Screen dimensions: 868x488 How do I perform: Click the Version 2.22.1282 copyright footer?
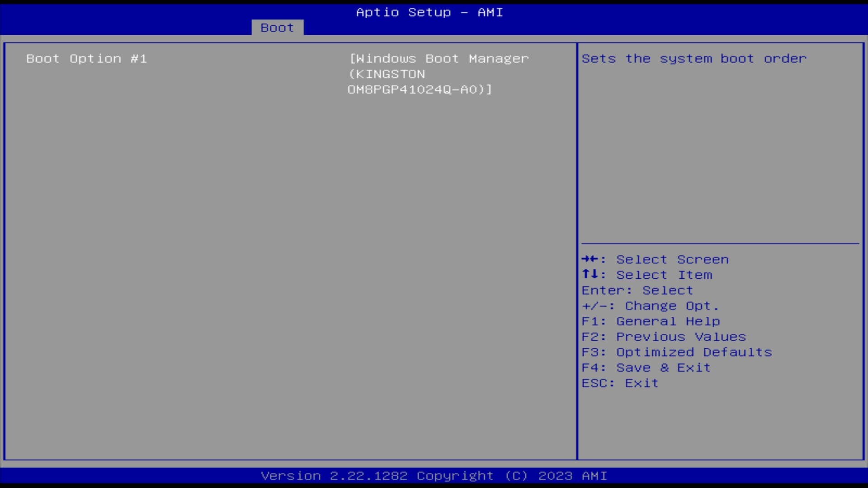click(x=434, y=476)
